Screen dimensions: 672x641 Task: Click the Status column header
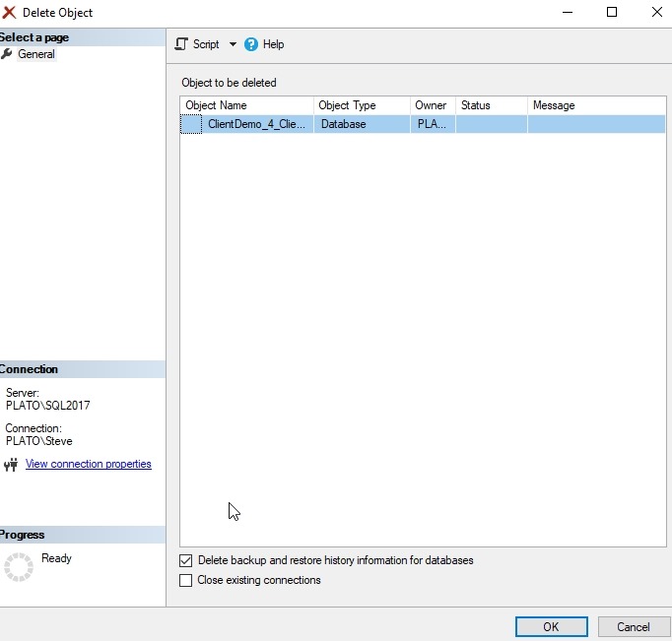490,105
